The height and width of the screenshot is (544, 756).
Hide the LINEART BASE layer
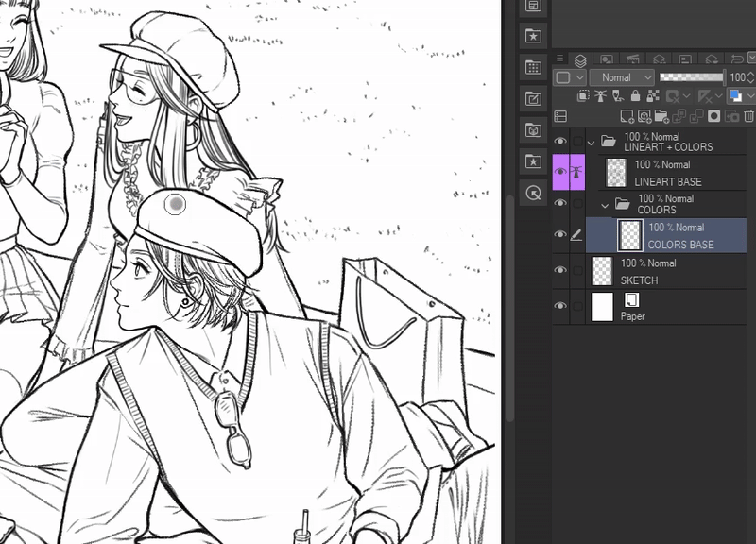click(560, 172)
